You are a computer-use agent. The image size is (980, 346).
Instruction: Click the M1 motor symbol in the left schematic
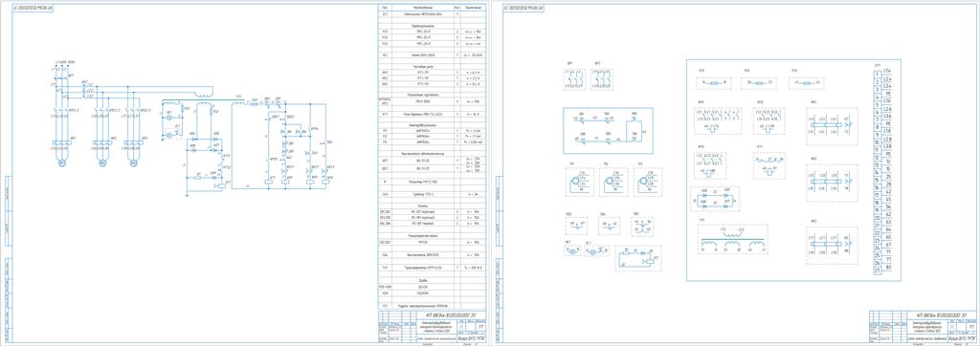(x=62, y=162)
